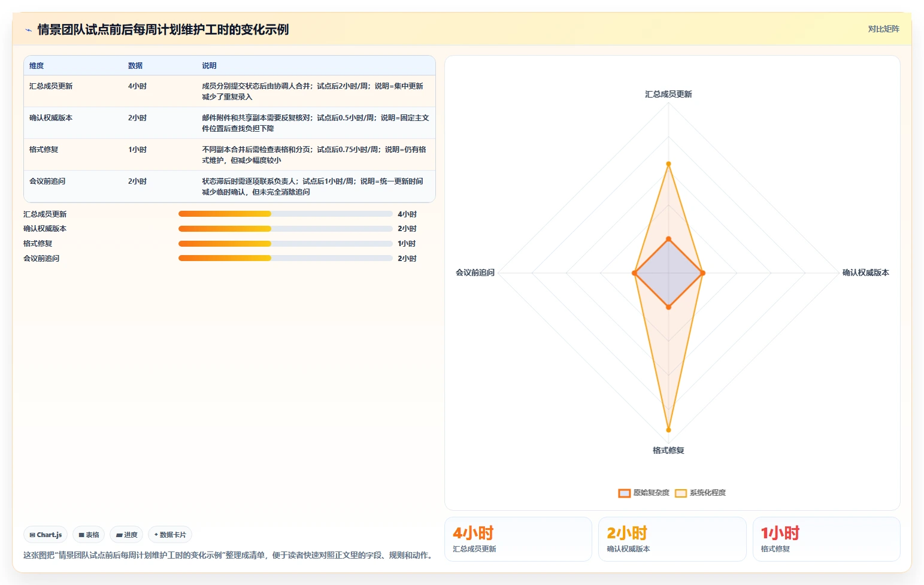Click the 确认权威版本 radar axis label
Image resolution: width=924 pixels, height=585 pixels.
tap(865, 272)
